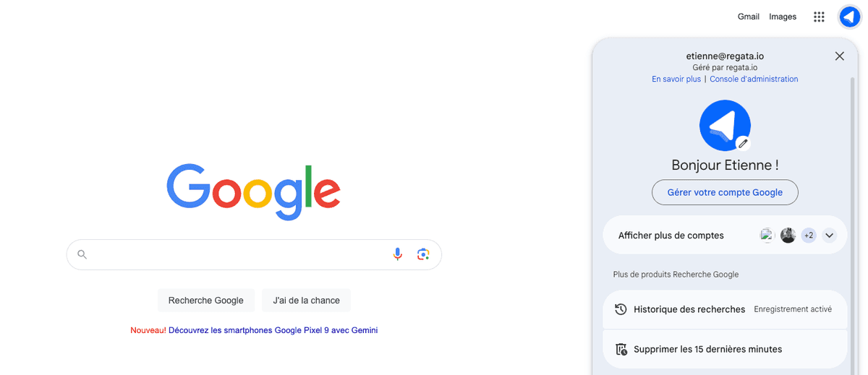This screenshot has width=868, height=375.
Task: Click Gérer votre compte Google button
Action: pos(725,192)
